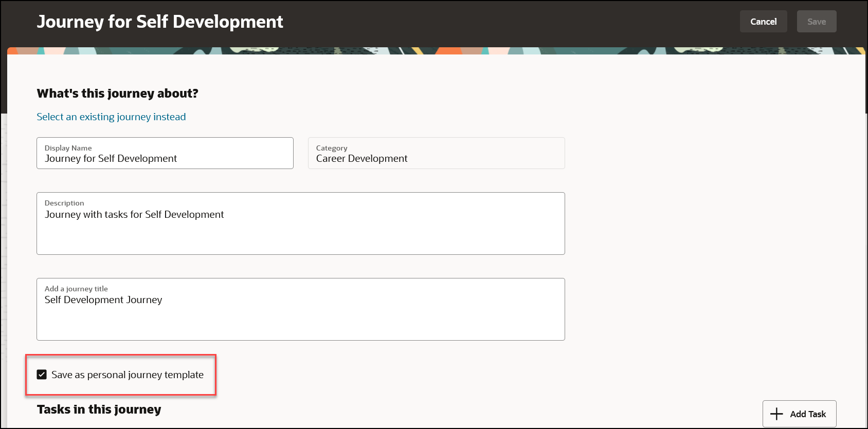Click the 'Save as personal journey template' label
This screenshot has height=429, width=868.
click(x=128, y=375)
